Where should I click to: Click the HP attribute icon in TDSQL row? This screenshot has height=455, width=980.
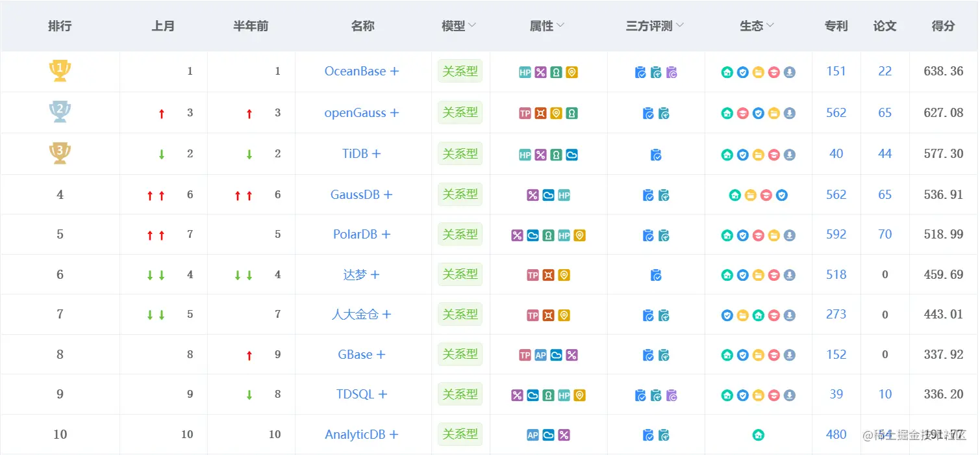point(564,395)
